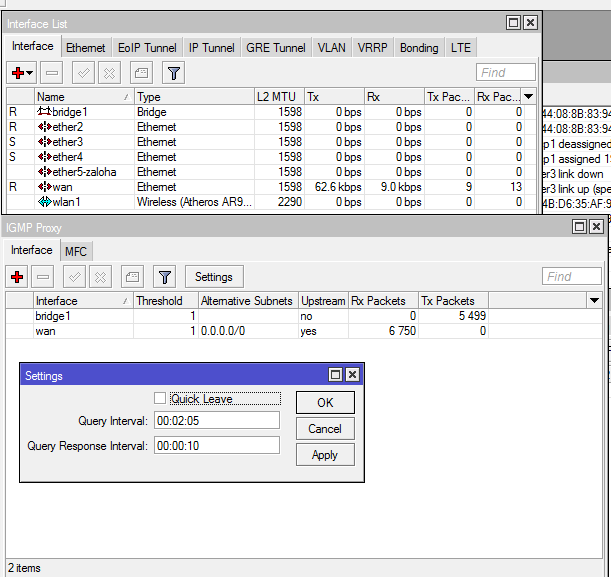Click remove (minus) button in Interface List
Viewport: 611px width, 577px height.
(x=51, y=73)
